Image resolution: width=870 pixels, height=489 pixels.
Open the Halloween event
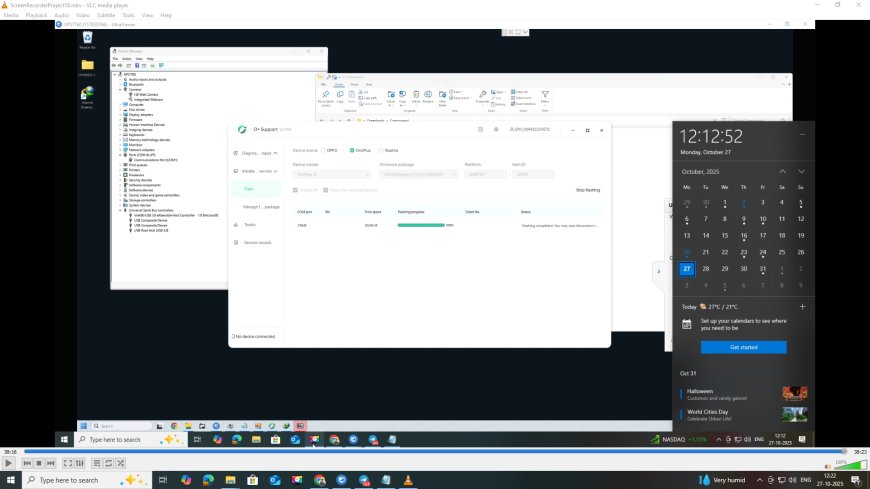(743, 394)
